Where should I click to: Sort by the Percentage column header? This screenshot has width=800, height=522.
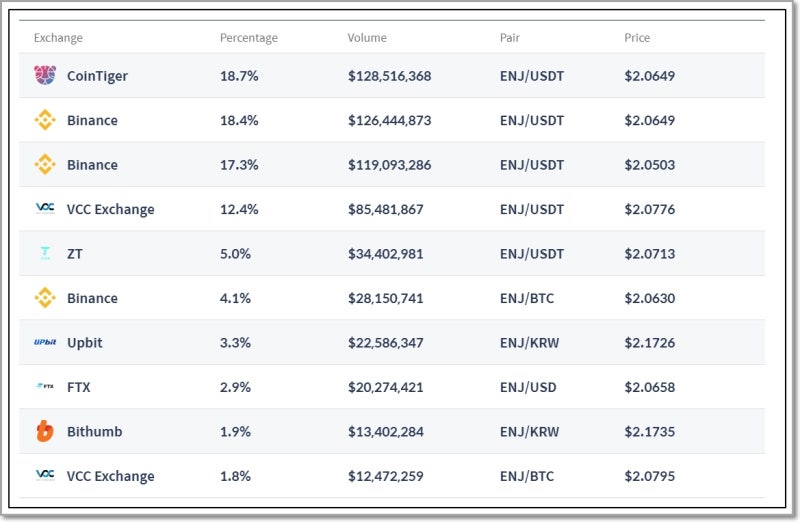[248, 38]
